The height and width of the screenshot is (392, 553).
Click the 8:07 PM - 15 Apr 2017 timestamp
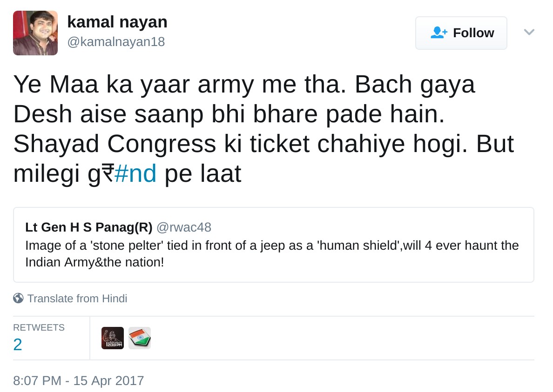pos(78,380)
